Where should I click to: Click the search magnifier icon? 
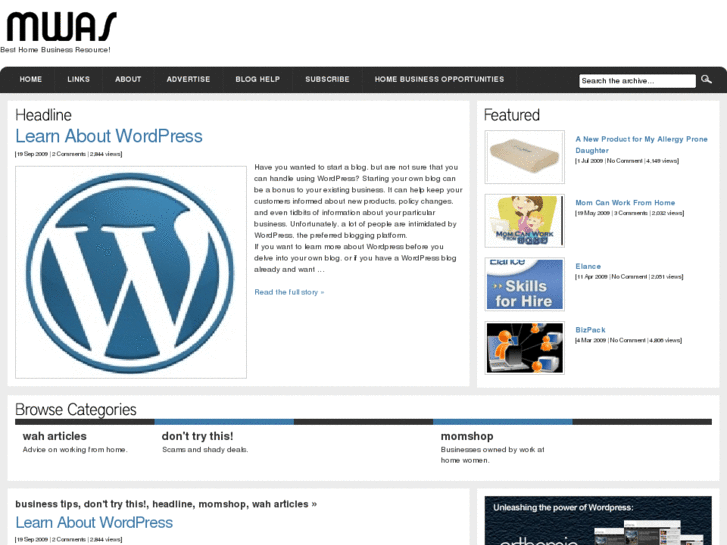706,79
